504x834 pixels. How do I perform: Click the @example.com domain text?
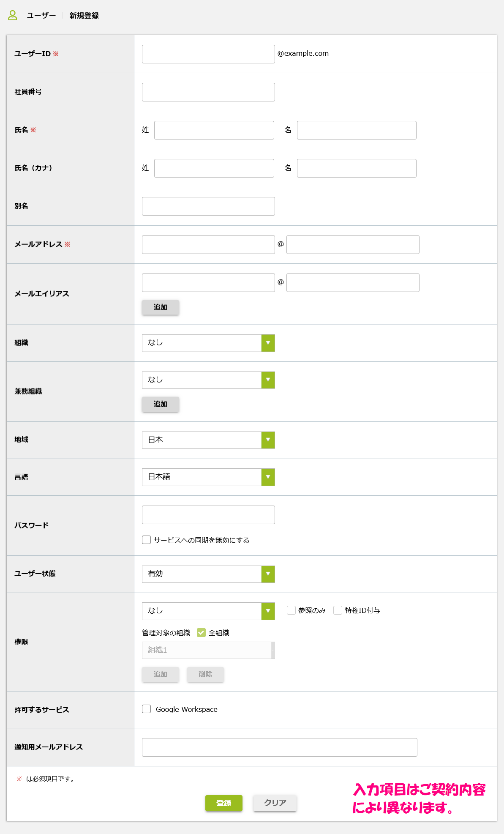(x=303, y=53)
